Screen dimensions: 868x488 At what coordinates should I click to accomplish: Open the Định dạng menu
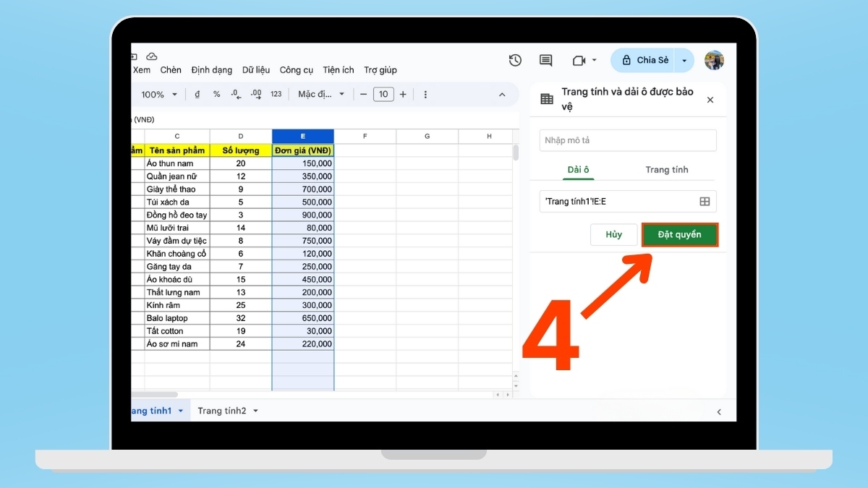212,70
